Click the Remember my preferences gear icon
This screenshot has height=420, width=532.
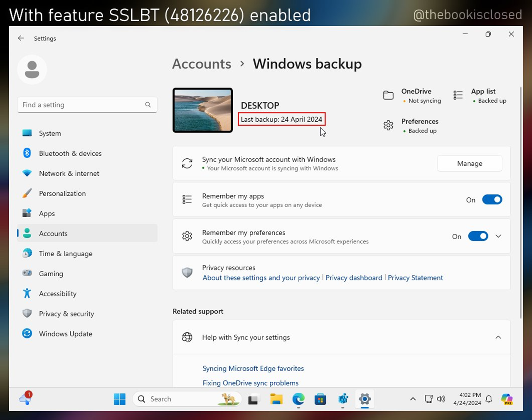pyautogui.click(x=187, y=236)
